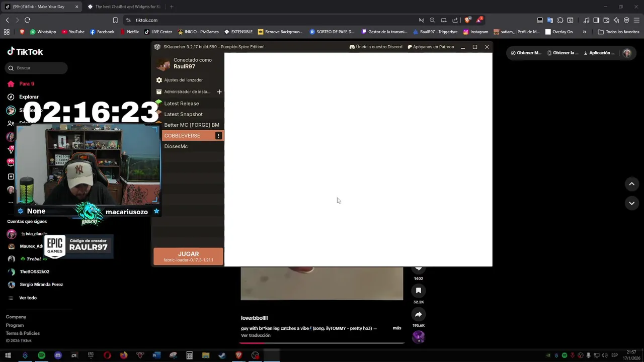This screenshot has height=362, width=644.
Task: Open COBBLEVERSE three-dot options menu
Action: (218, 136)
